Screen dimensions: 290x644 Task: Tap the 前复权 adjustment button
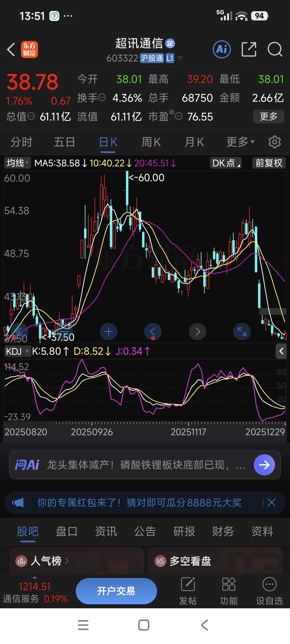pyautogui.click(x=269, y=163)
